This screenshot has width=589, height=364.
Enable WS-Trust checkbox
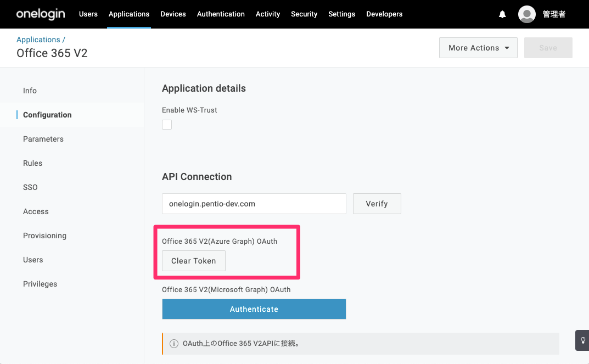click(x=167, y=124)
